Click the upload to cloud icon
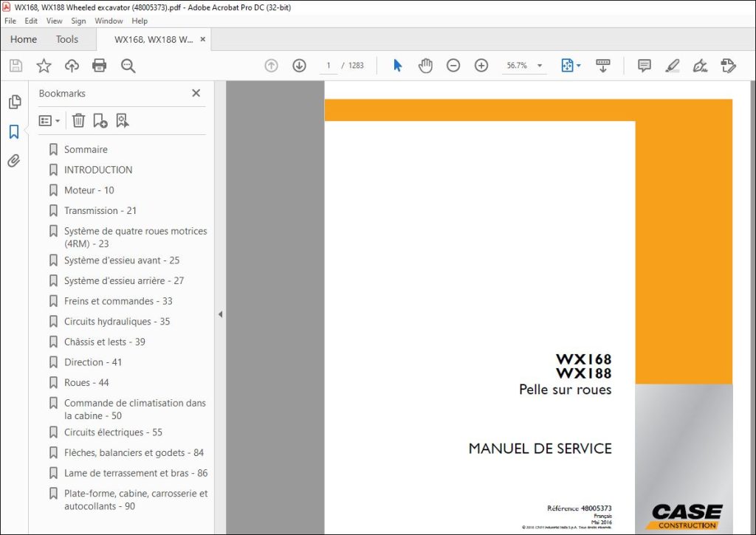Viewport: 756px width, 535px height. pos(72,66)
